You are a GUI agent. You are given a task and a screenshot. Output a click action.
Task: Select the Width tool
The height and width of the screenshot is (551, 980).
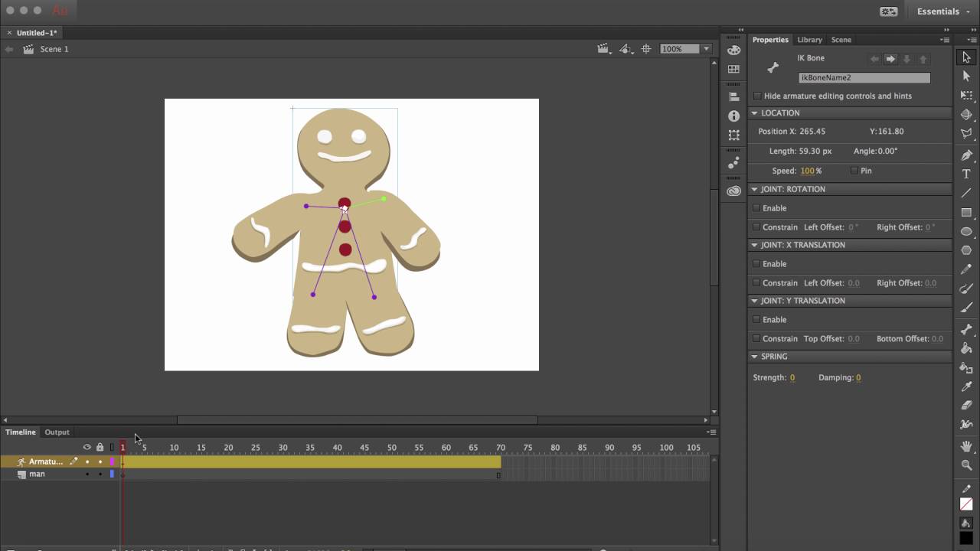pos(966,425)
